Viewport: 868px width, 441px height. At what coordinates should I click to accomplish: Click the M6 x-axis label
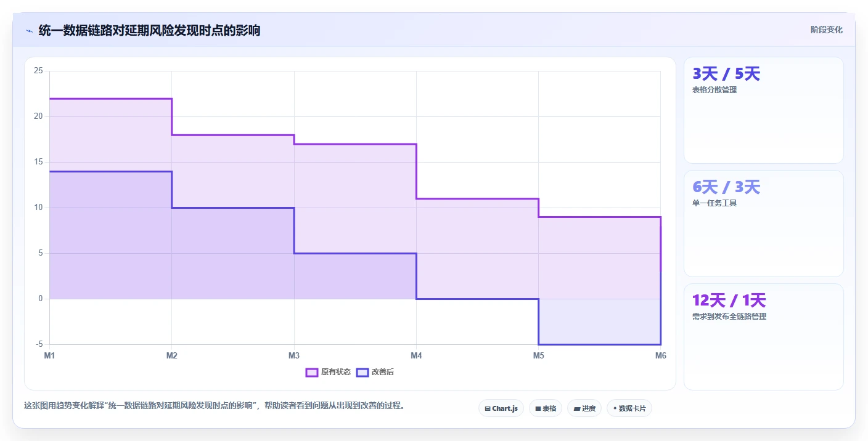660,355
